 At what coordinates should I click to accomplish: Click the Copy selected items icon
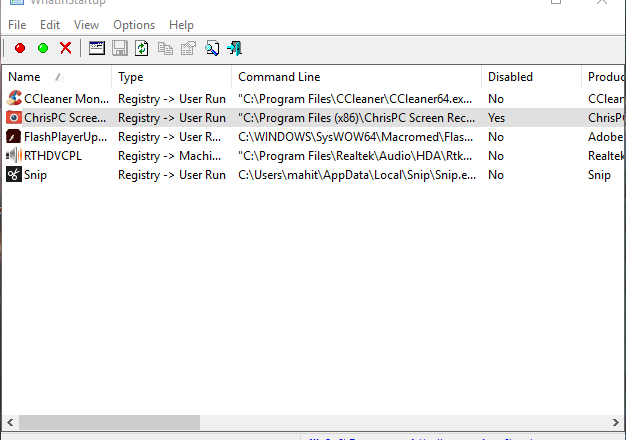pyautogui.click(x=165, y=48)
